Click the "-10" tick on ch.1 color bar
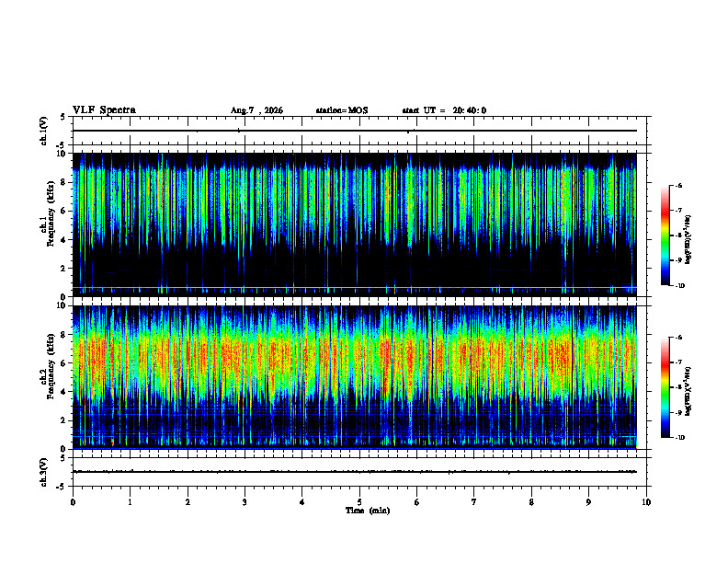This screenshot has width=728, height=563. [680, 286]
